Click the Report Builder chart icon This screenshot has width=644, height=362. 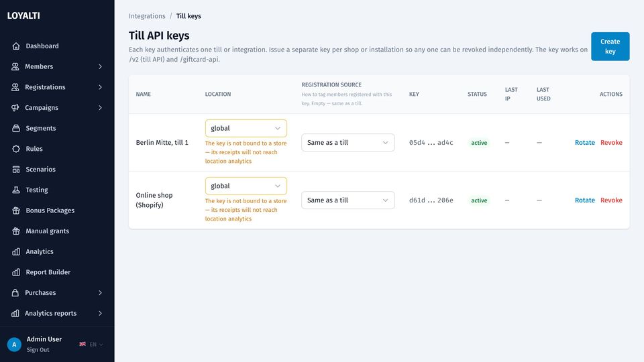pyautogui.click(x=16, y=271)
